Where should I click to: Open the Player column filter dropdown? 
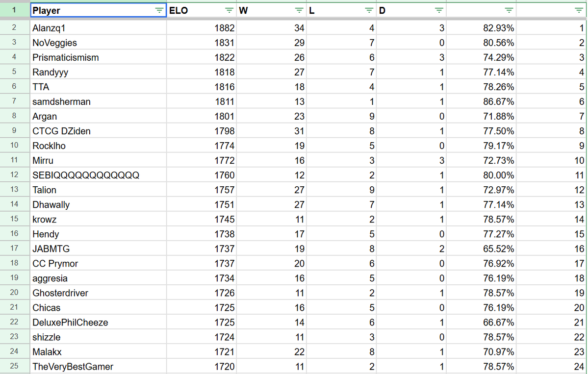(x=159, y=10)
